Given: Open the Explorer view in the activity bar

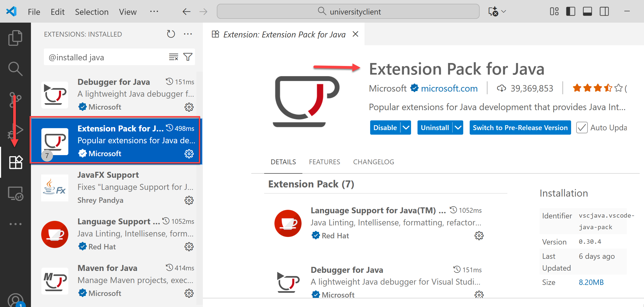Looking at the screenshot, I should point(15,38).
